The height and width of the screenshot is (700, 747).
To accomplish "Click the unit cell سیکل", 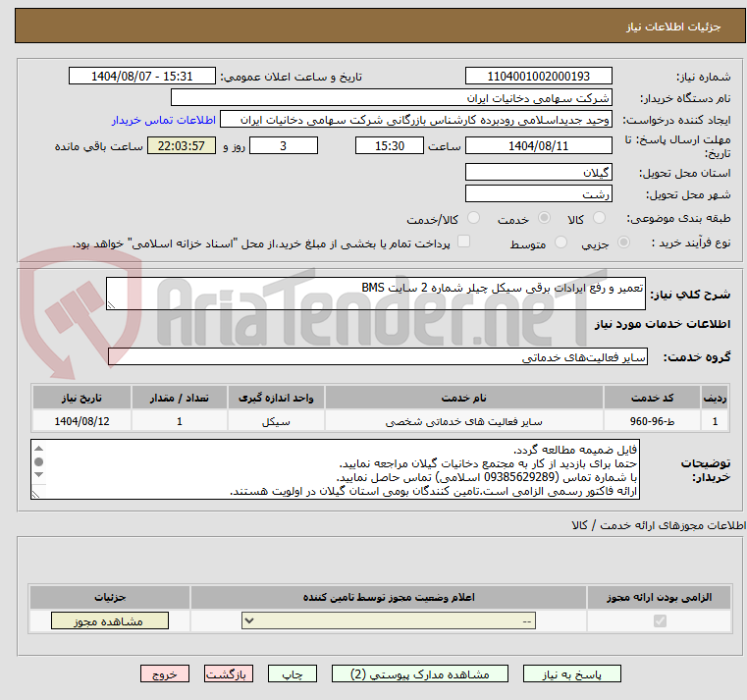I will pyautogui.click(x=276, y=421).
